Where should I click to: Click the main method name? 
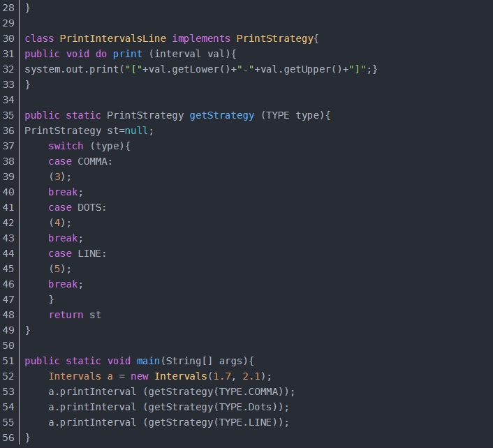(x=148, y=361)
